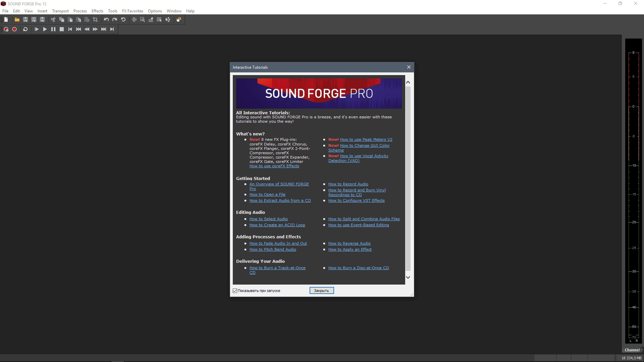Select the Pencil tool
The image size is (644, 362).
pyautogui.click(x=151, y=20)
